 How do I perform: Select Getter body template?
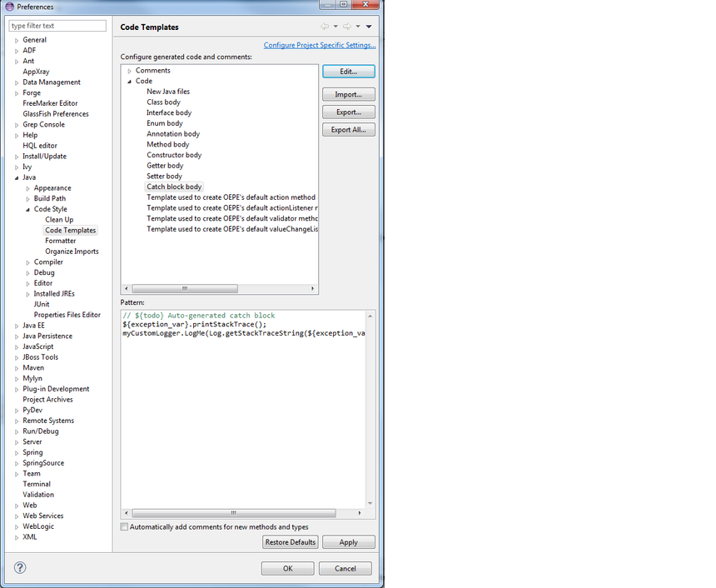click(x=165, y=166)
